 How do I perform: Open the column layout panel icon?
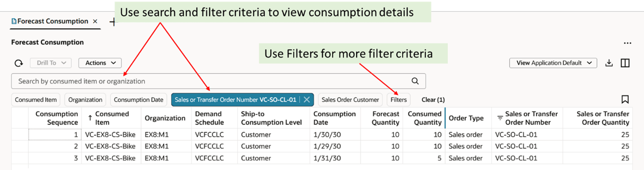pos(625,63)
